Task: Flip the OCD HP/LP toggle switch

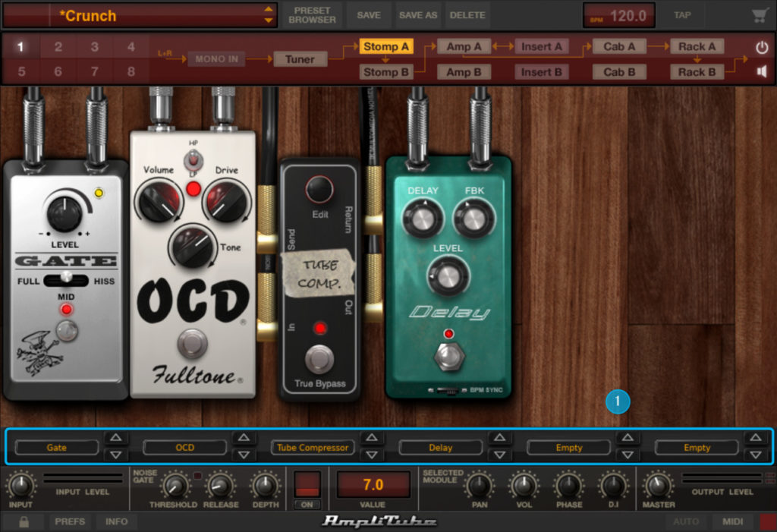Action: (193, 161)
